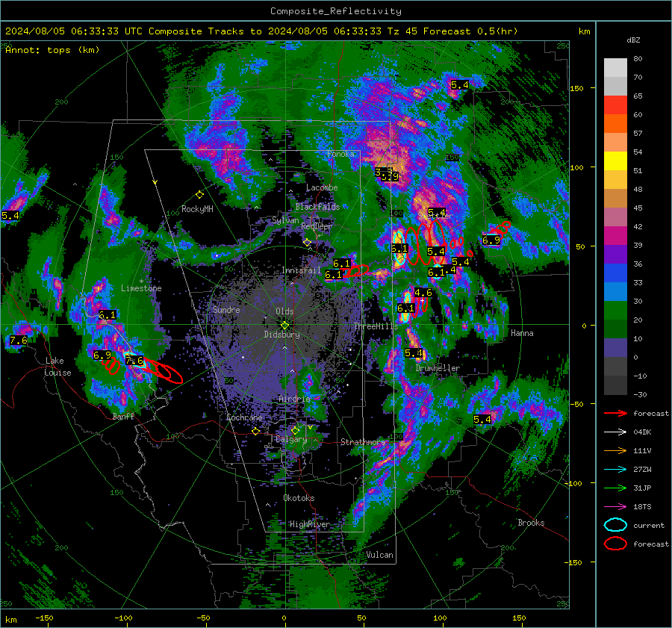Click the green swatch between 30 and 20
The image size is (672, 628).
615,311
